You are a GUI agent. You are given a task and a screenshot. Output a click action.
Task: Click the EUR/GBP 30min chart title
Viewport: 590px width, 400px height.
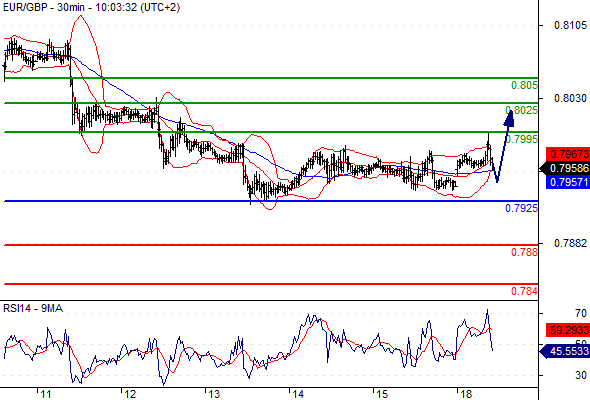click(91, 7)
